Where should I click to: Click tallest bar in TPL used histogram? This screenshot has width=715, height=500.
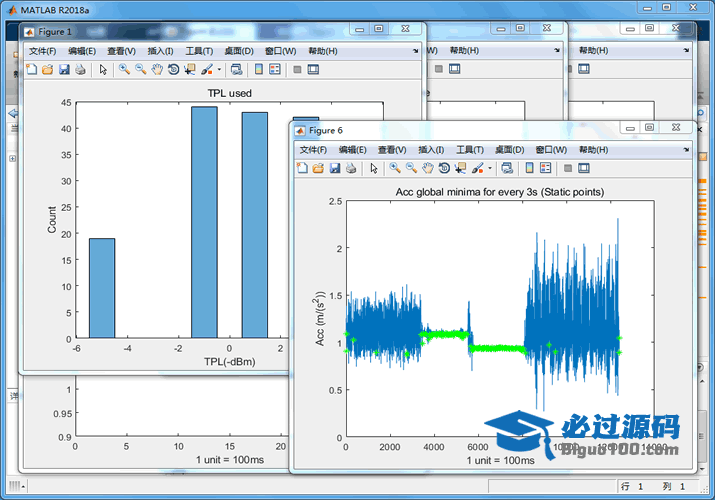(204, 222)
